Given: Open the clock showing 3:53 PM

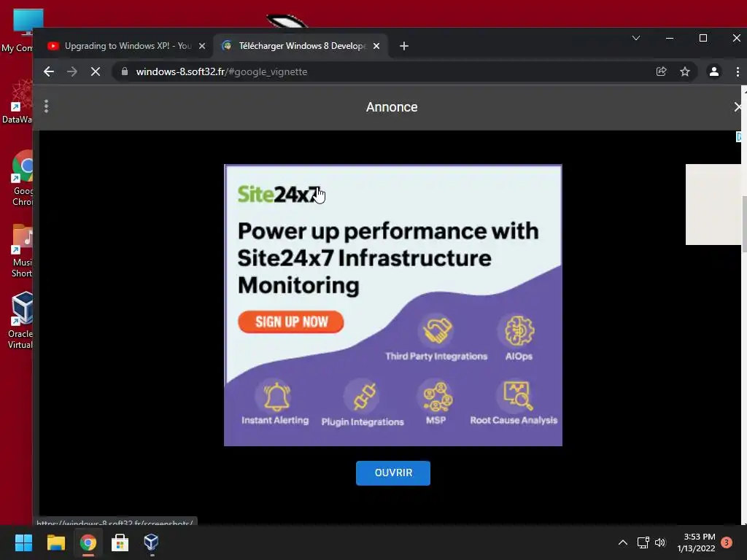Looking at the screenshot, I should click(x=696, y=542).
